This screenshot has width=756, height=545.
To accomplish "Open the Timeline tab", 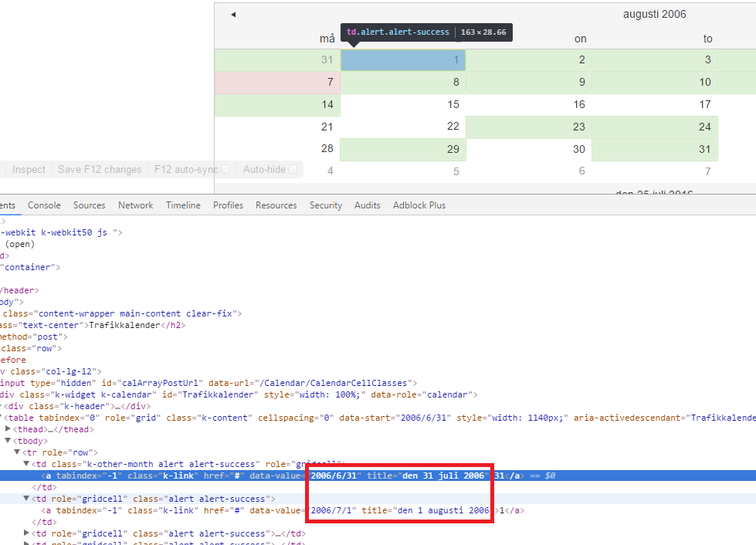I will (x=183, y=205).
